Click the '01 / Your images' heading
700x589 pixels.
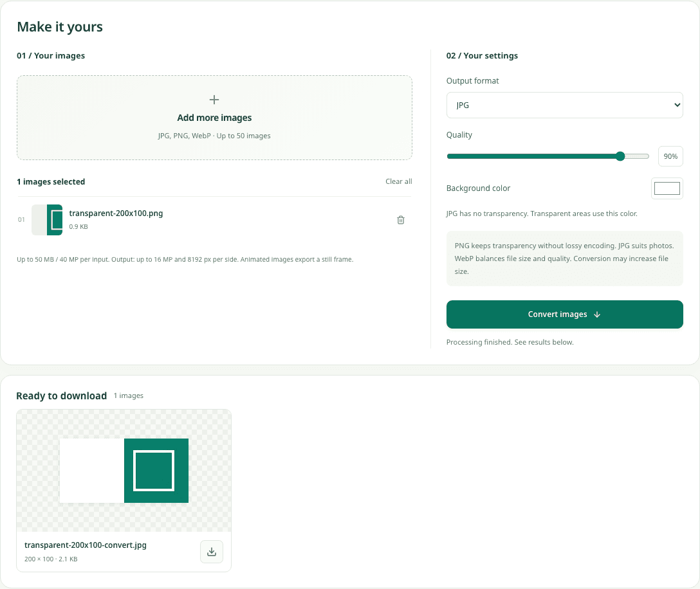click(51, 56)
